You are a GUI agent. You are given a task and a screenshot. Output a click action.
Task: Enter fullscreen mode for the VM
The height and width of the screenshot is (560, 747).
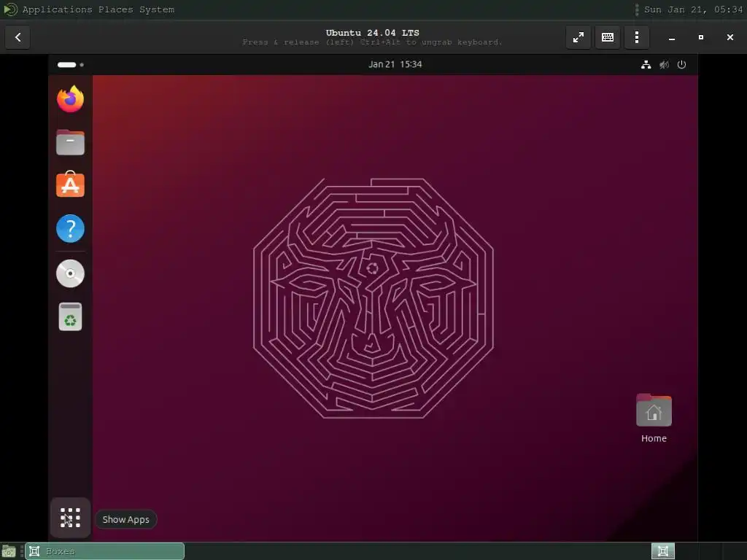click(578, 37)
